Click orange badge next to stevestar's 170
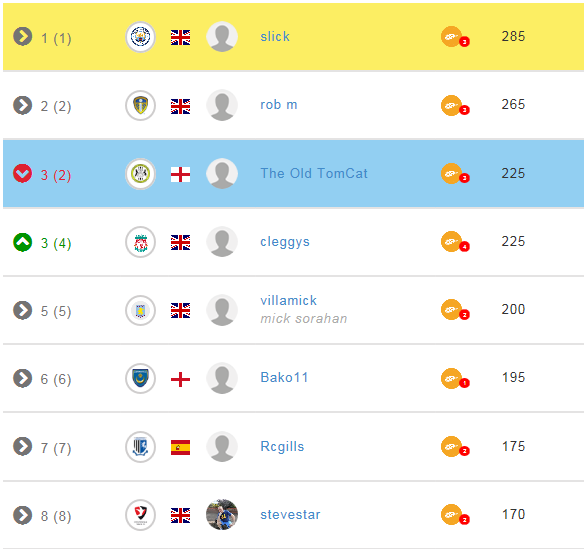Viewport: 584px width, 549px height. tap(455, 515)
